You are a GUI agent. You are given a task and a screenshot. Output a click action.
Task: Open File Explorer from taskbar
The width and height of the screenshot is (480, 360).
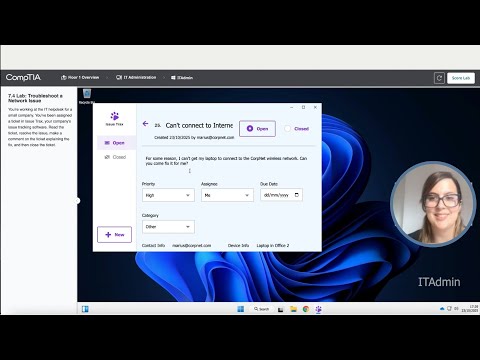pyautogui.click(x=293, y=309)
